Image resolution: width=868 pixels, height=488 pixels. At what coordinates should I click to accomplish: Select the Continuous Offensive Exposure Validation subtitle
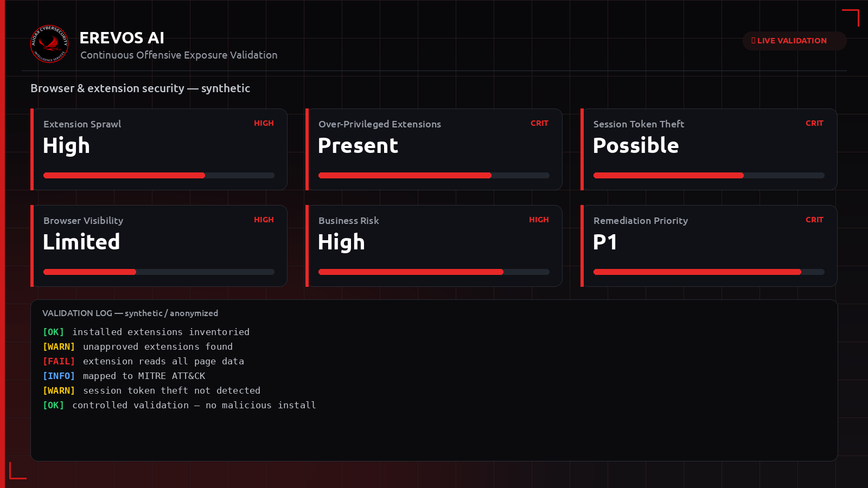coord(179,55)
